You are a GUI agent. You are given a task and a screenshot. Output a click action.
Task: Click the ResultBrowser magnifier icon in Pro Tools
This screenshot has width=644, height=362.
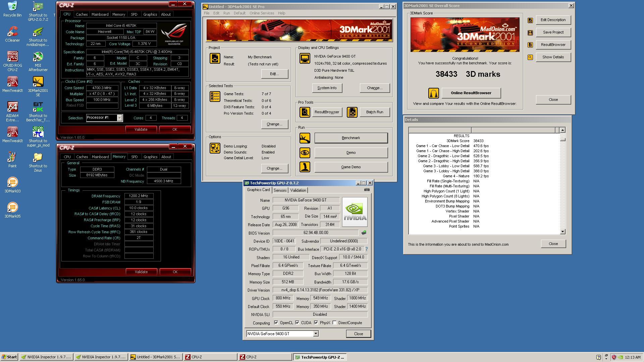coord(305,112)
